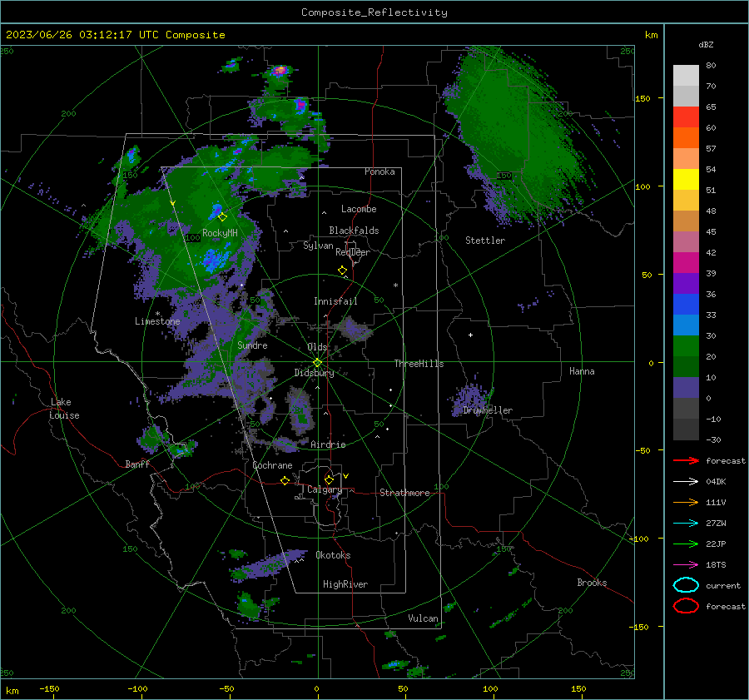749x700 pixels.
Task: Click the Sundre city label
Action: tap(252, 345)
